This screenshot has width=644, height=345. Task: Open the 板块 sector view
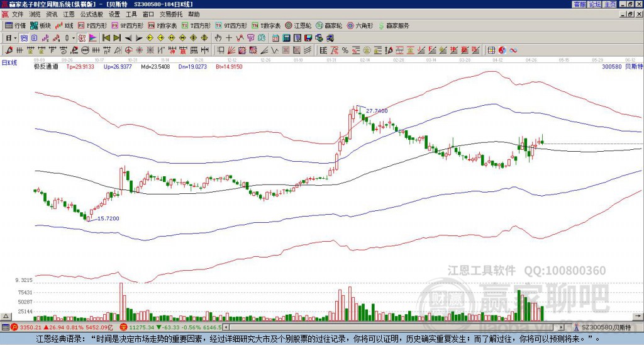point(40,25)
